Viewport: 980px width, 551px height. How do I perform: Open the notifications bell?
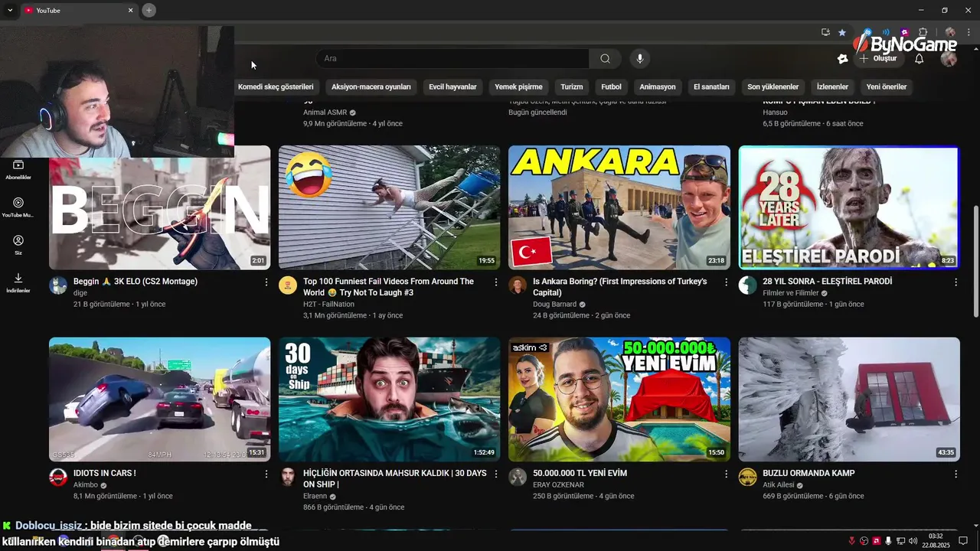pos(920,59)
